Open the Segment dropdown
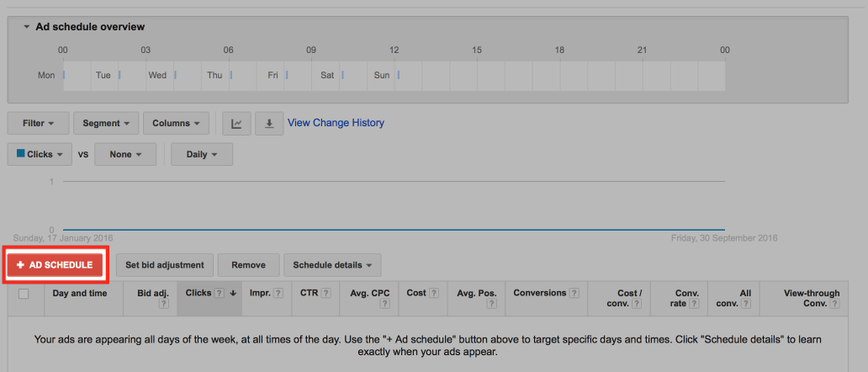The height and width of the screenshot is (372, 868). [x=106, y=124]
